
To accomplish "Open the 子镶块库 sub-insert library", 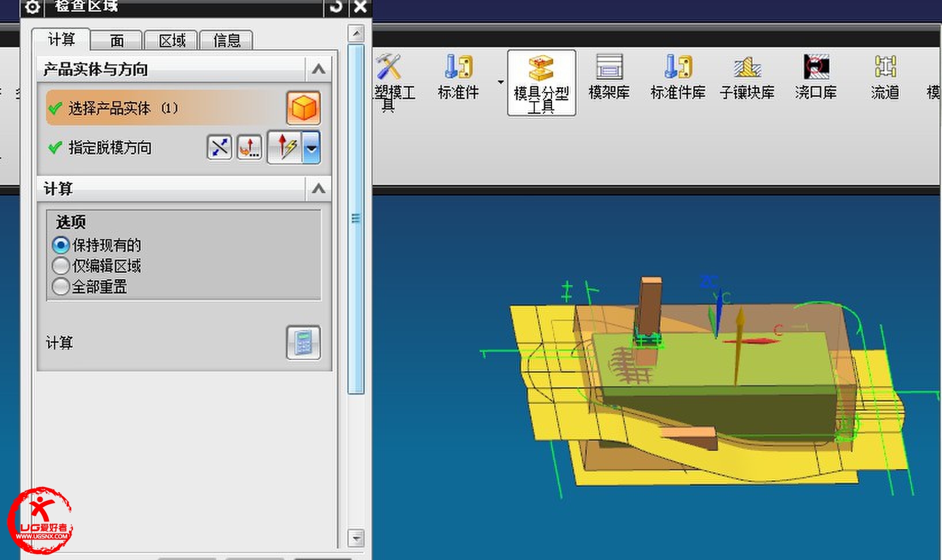I will tap(747, 77).
